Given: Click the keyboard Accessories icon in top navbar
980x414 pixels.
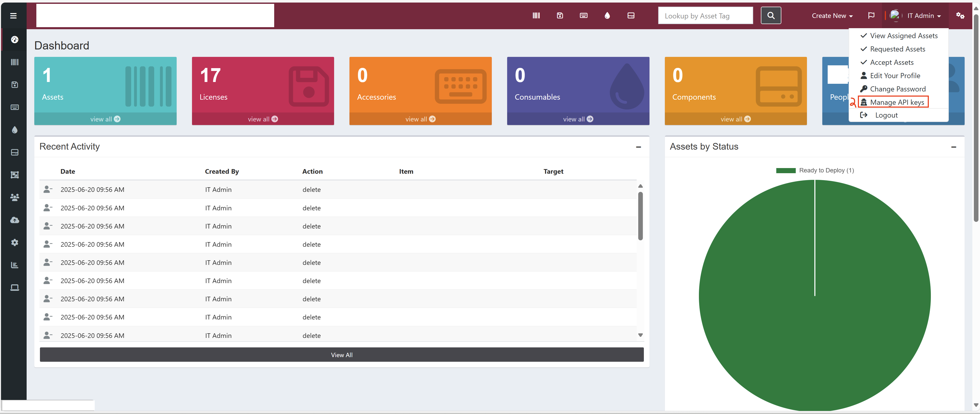Looking at the screenshot, I should coord(583,16).
